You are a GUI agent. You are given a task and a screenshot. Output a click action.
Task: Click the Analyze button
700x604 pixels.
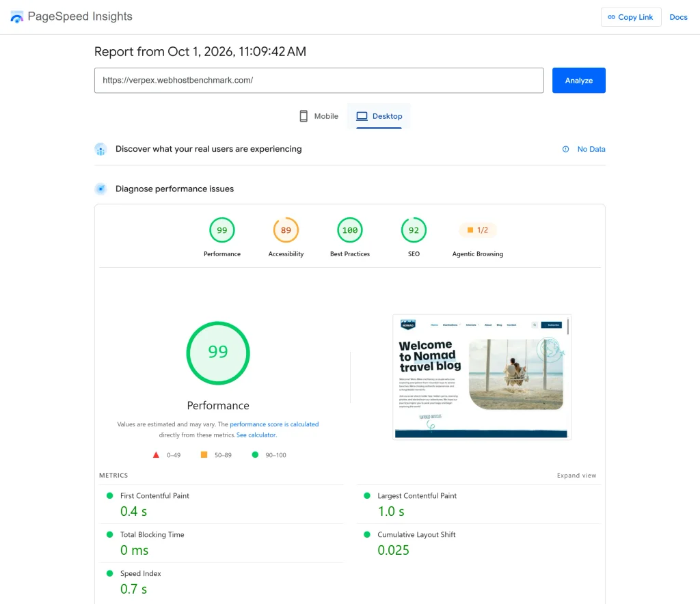click(578, 81)
